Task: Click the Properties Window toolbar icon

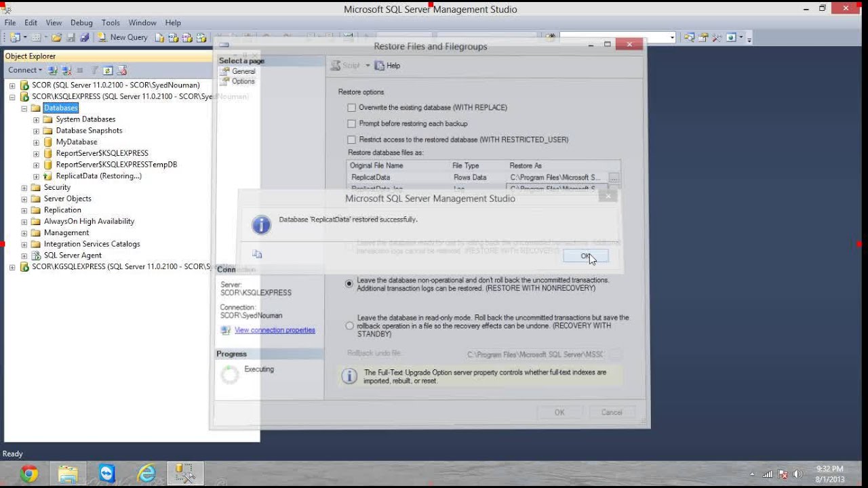Action: pyautogui.click(x=703, y=37)
